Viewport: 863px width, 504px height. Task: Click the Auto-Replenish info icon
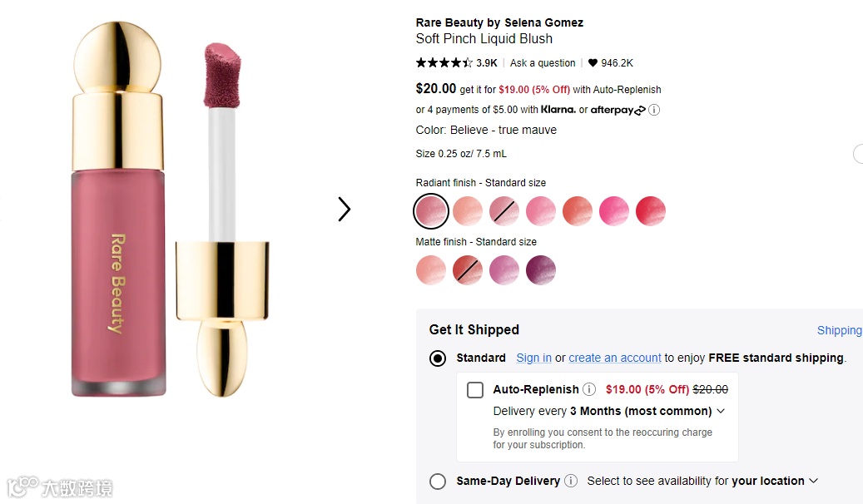[589, 389]
